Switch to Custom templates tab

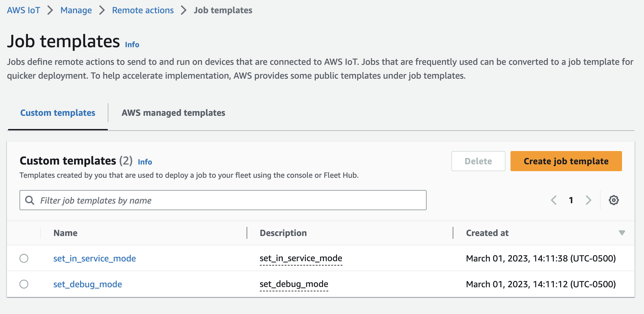58,113
